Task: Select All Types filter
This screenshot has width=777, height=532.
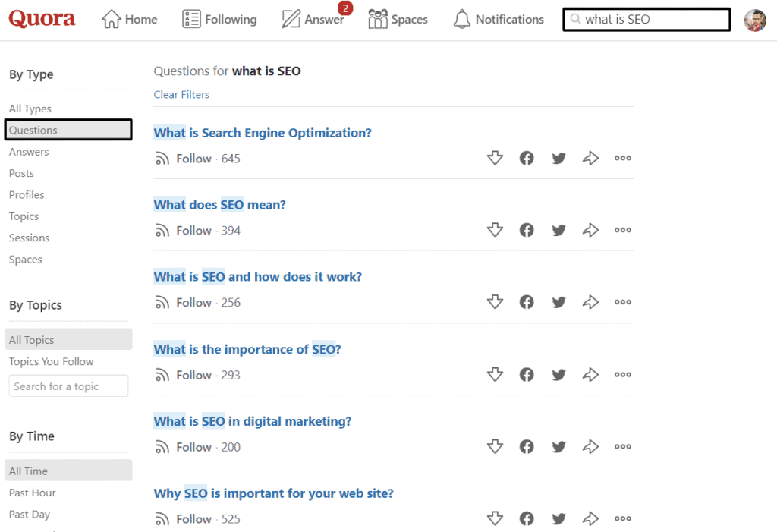Action: 30,109
